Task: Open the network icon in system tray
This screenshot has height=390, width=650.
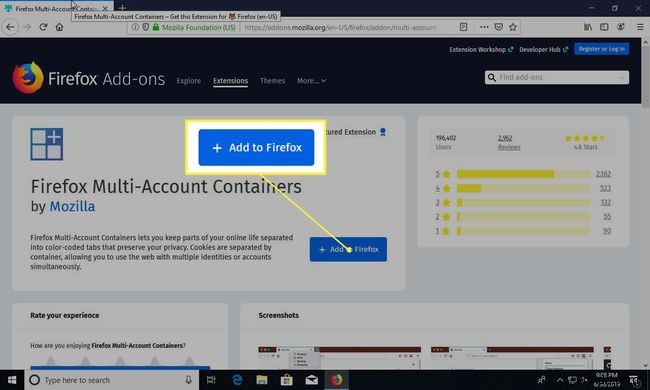Action: (572, 380)
